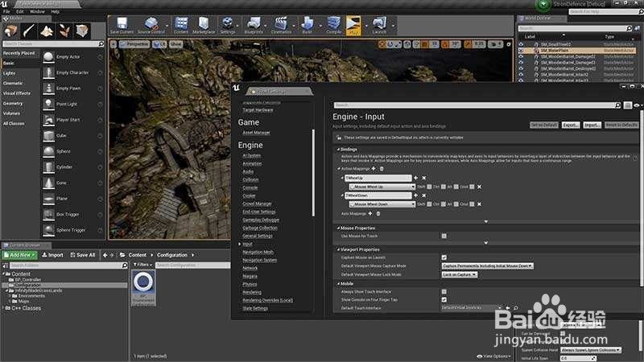Select Perspective viewport mode button

134,44
